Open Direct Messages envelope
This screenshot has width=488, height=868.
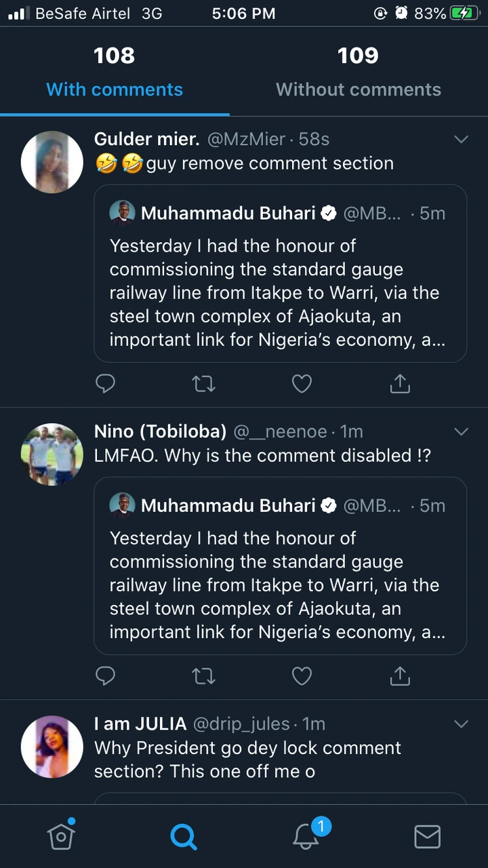(x=427, y=836)
